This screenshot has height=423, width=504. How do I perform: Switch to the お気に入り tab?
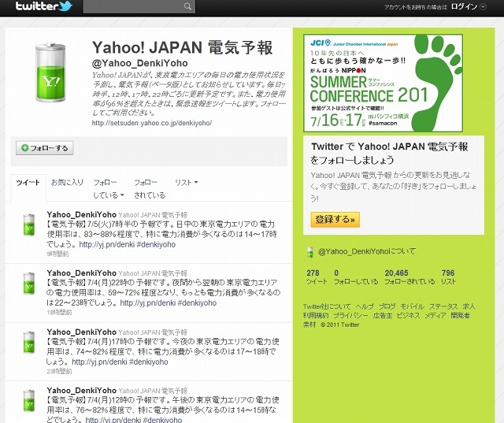(67, 183)
